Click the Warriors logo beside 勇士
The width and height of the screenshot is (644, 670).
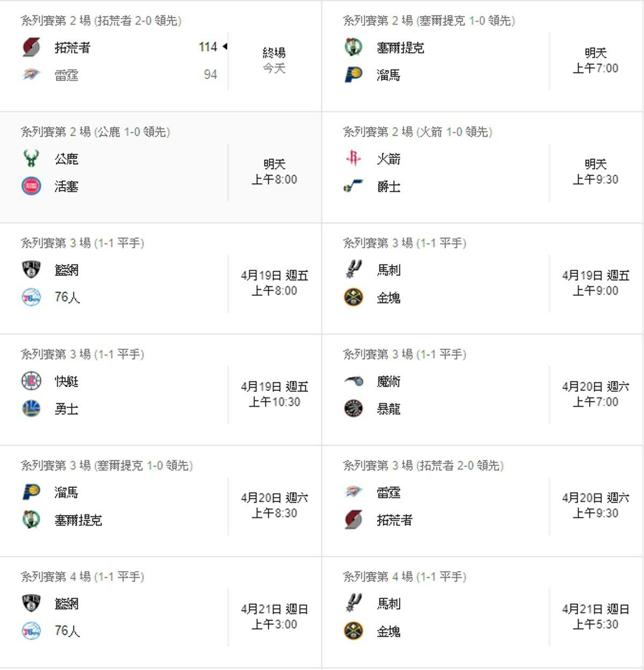coord(31,408)
